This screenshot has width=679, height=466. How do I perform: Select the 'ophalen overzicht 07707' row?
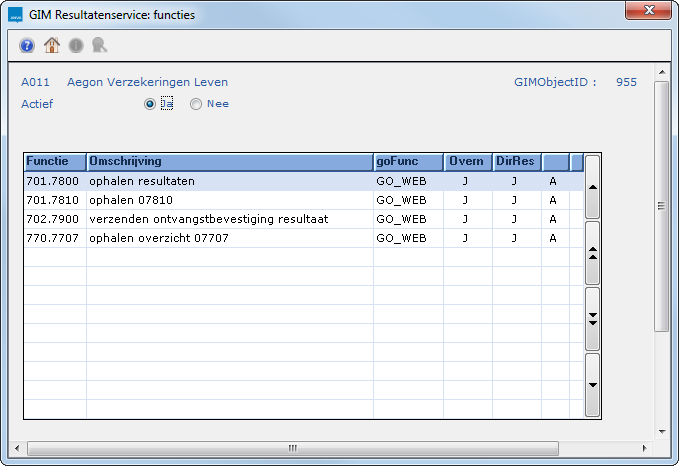click(x=230, y=238)
